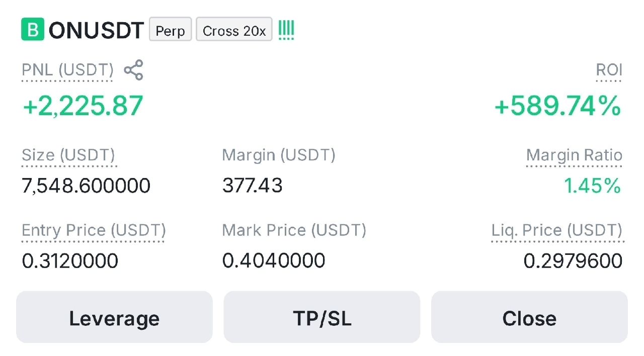Tap the 1.45% margin ratio value

(592, 186)
